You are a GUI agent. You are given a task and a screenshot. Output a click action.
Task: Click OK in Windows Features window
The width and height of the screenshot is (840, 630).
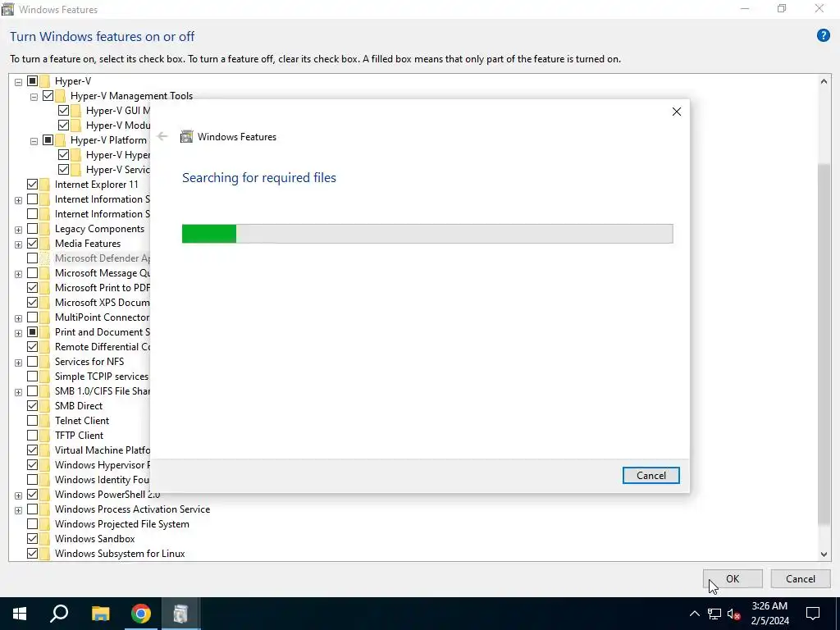click(733, 578)
